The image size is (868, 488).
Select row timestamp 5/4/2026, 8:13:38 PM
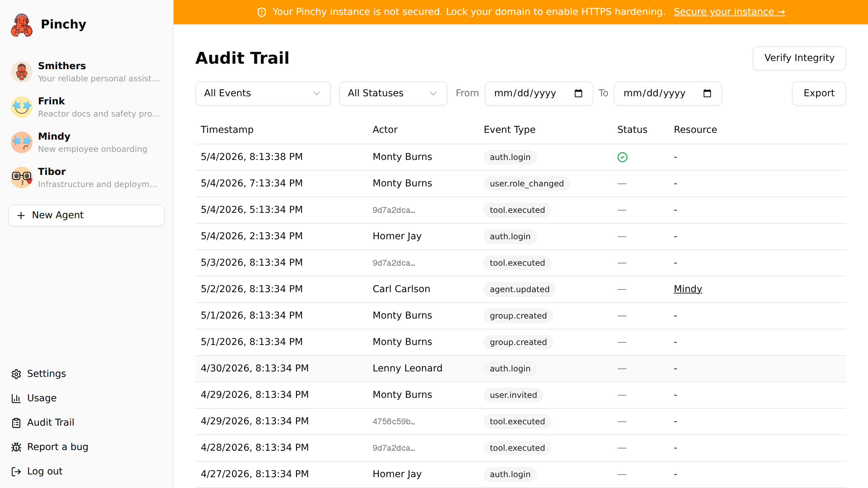click(x=252, y=157)
